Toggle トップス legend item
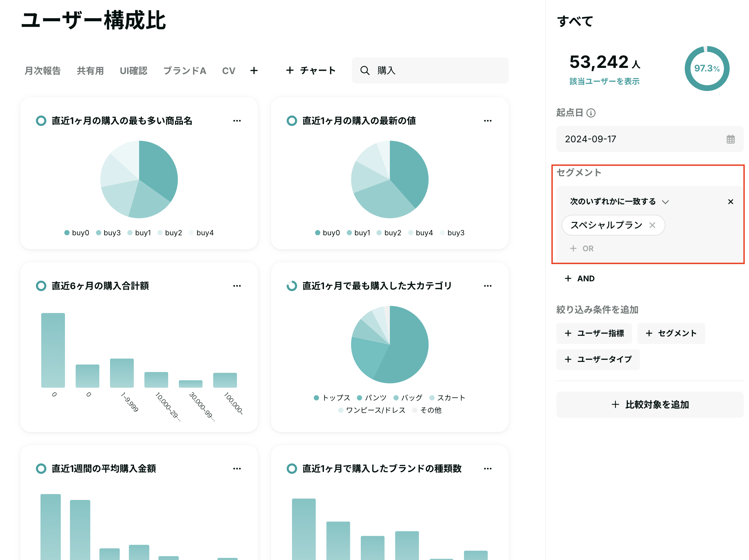The height and width of the screenshot is (560, 749). (332, 397)
